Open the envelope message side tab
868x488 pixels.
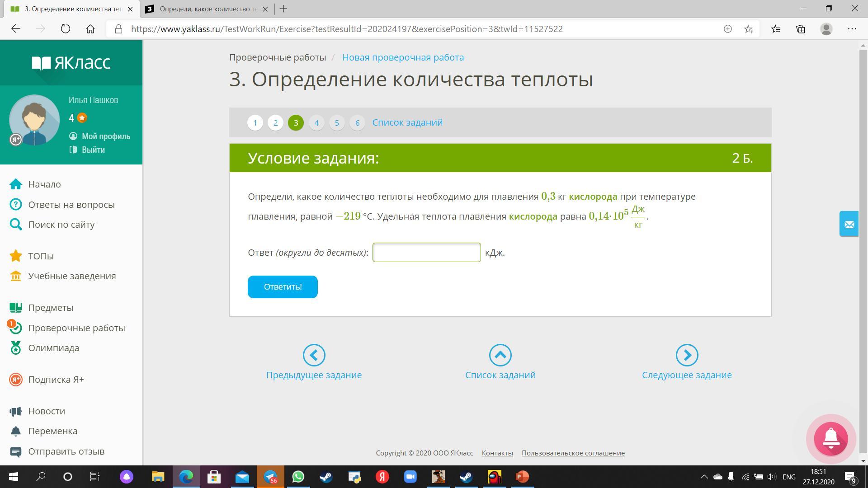(849, 224)
